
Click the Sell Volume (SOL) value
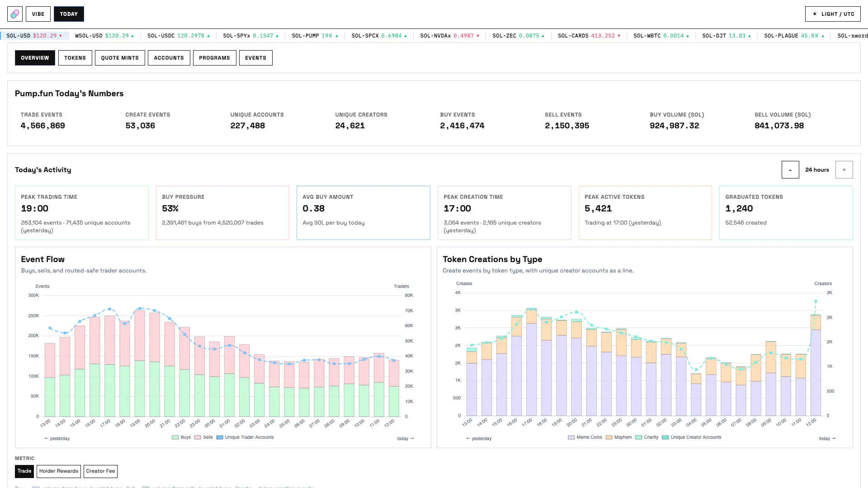tap(779, 126)
